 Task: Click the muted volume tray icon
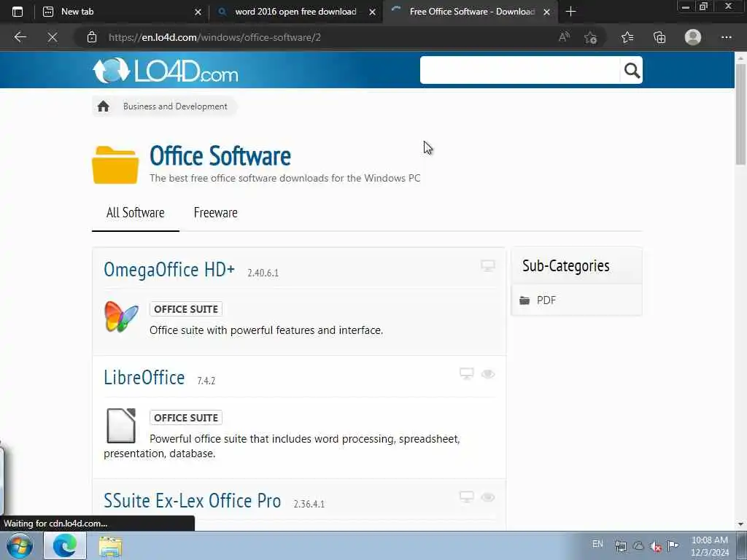point(656,546)
